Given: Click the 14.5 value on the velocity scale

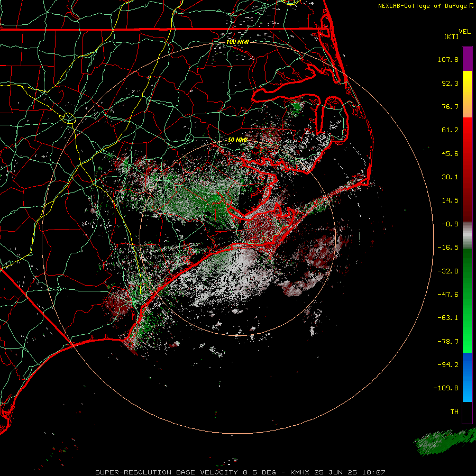Looking at the screenshot, I should pos(450,200).
